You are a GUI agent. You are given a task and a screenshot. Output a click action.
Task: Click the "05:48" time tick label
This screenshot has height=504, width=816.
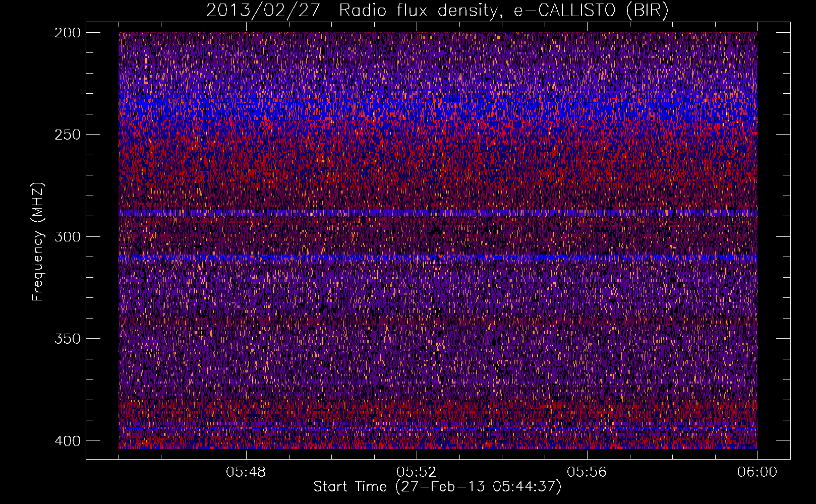tap(246, 472)
